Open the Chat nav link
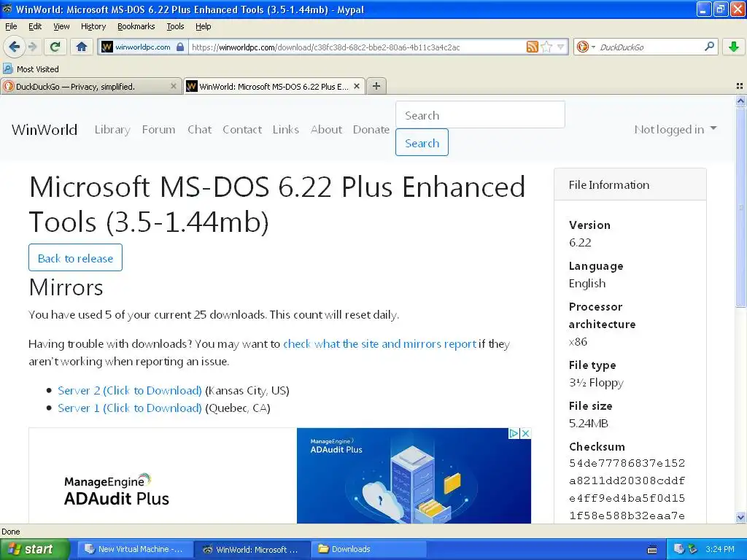 point(200,130)
